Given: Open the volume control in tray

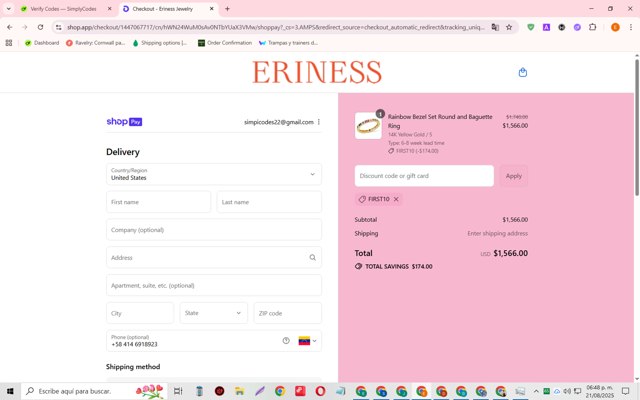Looking at the screenshot, I should [567, 391].
